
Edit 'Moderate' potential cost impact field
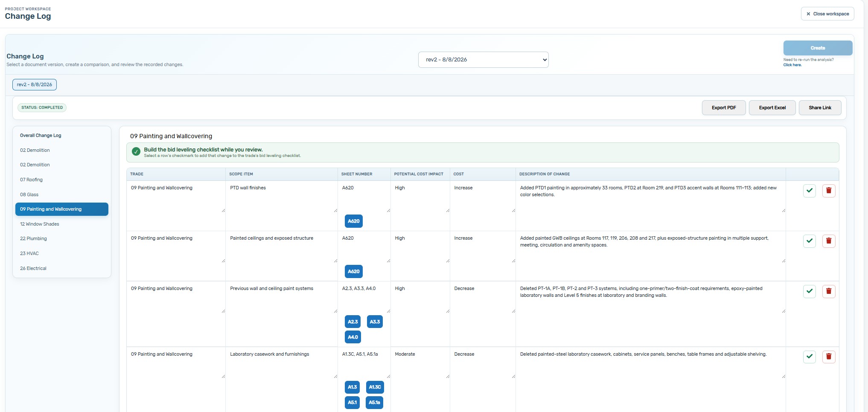click(x=421, y=364)
